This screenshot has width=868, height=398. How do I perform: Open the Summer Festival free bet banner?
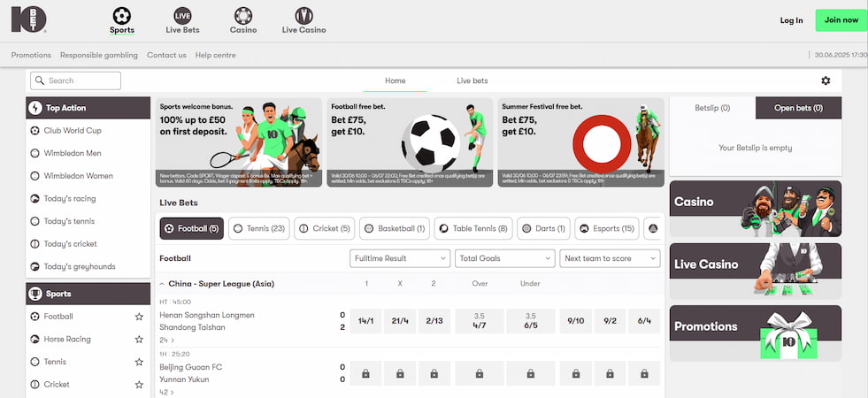pos(580,142)
